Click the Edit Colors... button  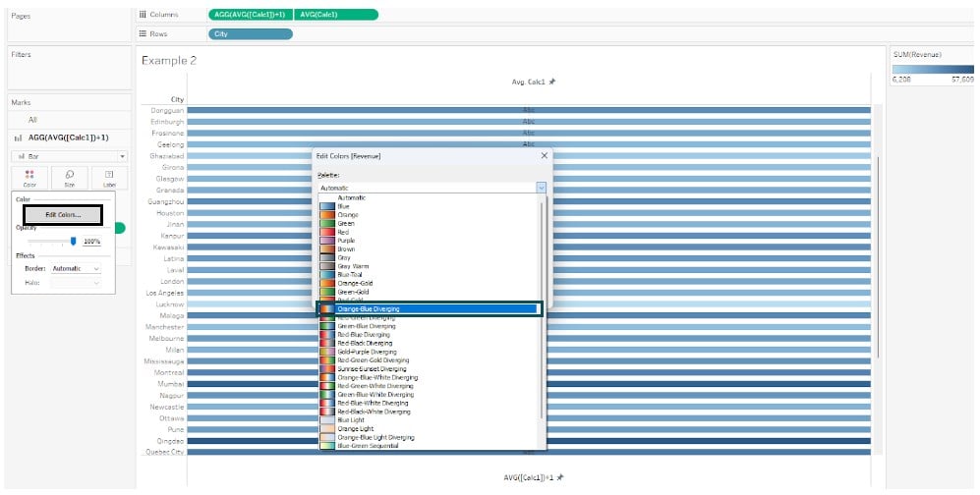pyautogui.click(x=63, y=215)
